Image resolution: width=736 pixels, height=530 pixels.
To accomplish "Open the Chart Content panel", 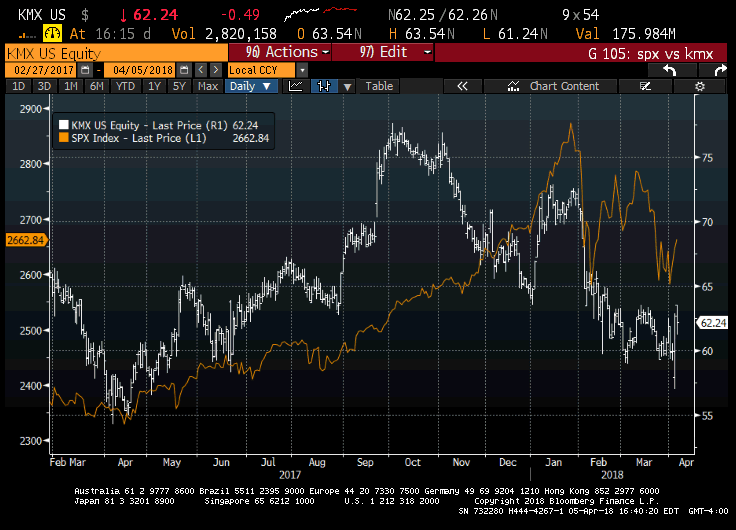I will click(553, 86).
